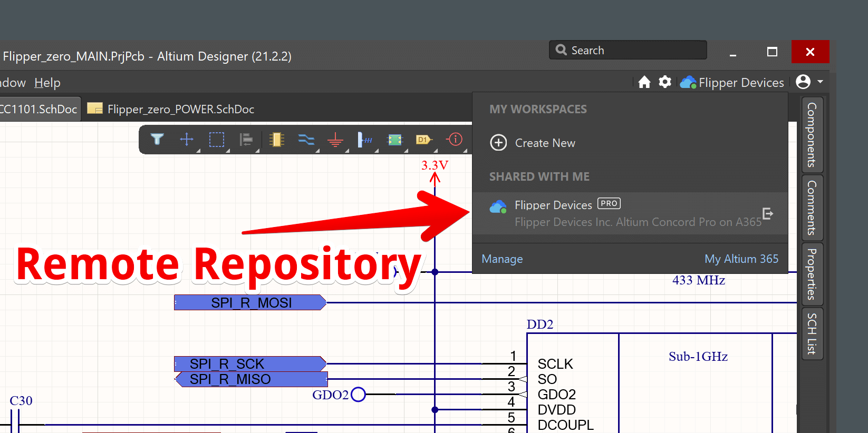This screenshot has height=433, width=868.
Task: Select the shared Flipper Devices PRO workspace
Action: pyautogui.click(x=630, y=213)
